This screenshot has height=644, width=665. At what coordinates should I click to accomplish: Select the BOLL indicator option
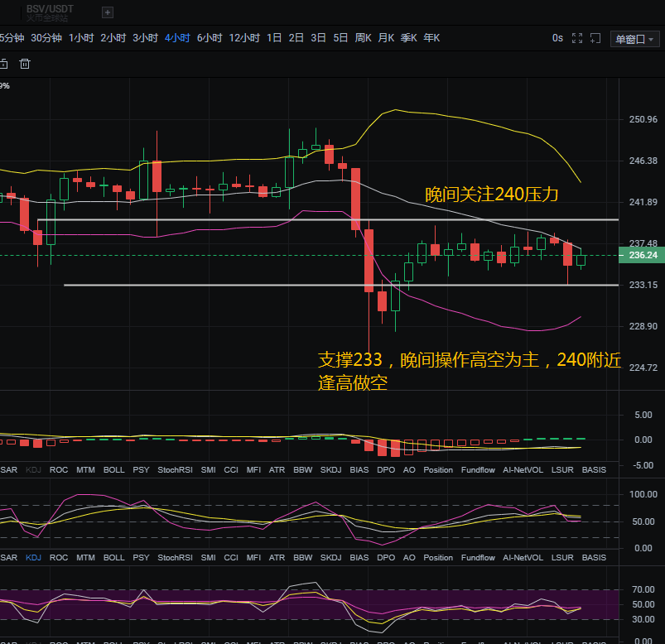[113, 469]
